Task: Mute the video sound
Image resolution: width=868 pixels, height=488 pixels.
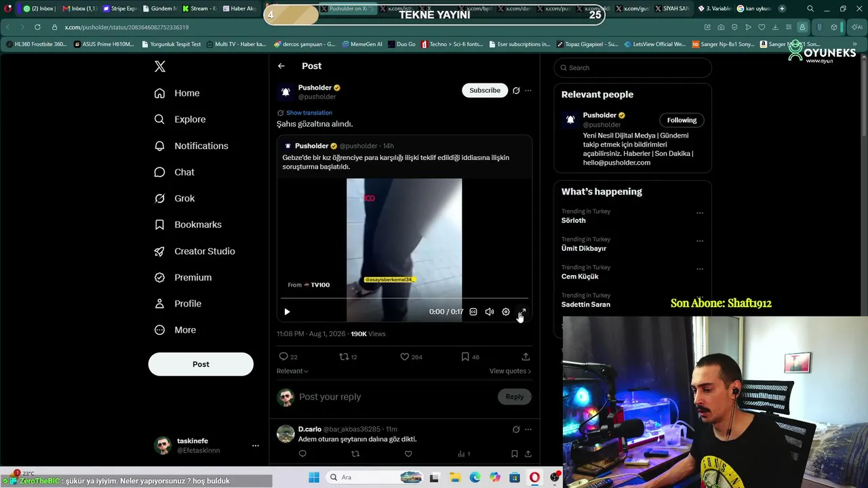Action: 490,312
